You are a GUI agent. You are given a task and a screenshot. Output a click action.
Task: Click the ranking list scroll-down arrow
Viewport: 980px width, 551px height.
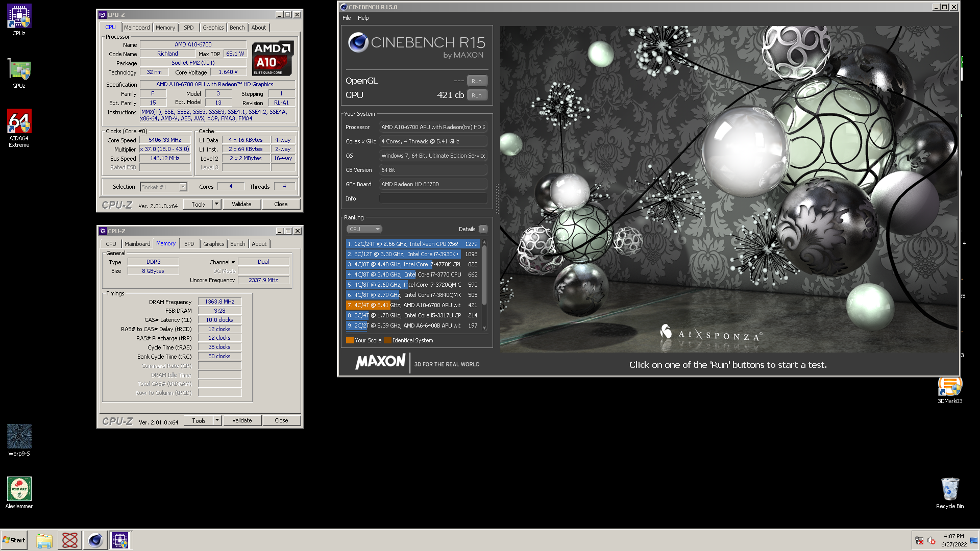point(484,328)
